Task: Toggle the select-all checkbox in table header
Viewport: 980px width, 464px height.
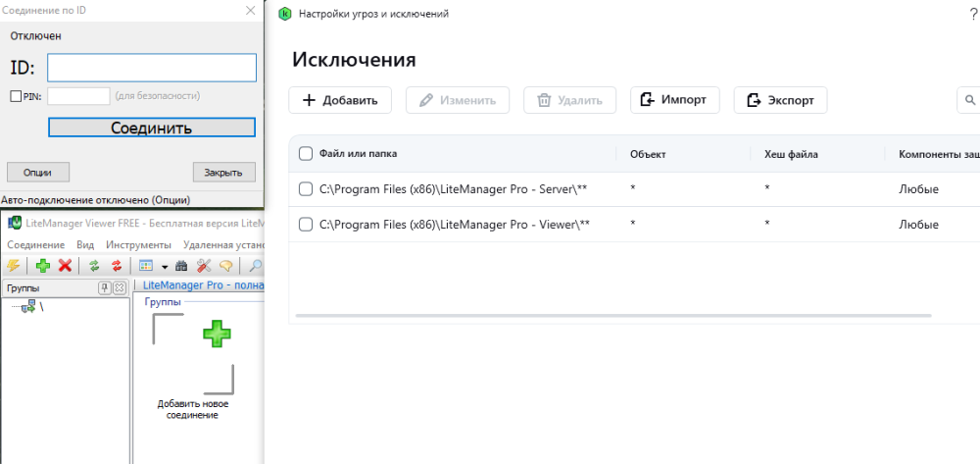Action: click(306, 154)
